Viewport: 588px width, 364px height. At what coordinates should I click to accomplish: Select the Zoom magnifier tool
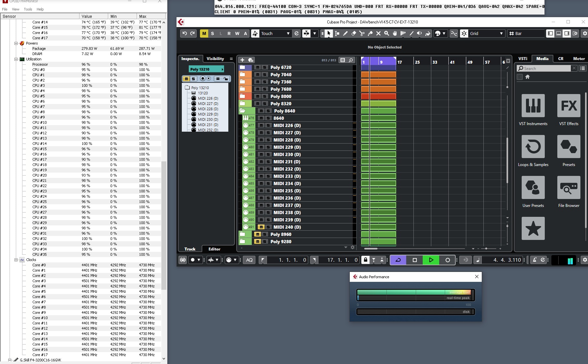pyautogui.click(x=386, y=33)
